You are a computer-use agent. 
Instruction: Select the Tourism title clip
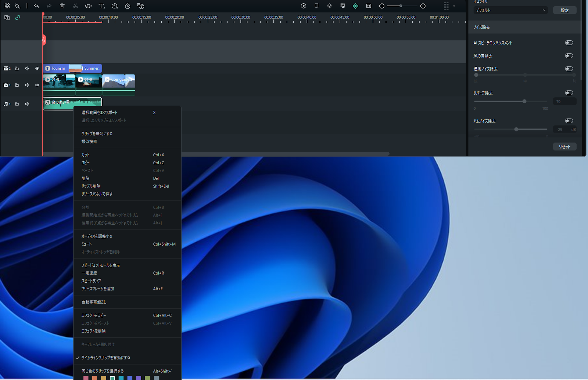pyautogui.click(x=56, y=68)
